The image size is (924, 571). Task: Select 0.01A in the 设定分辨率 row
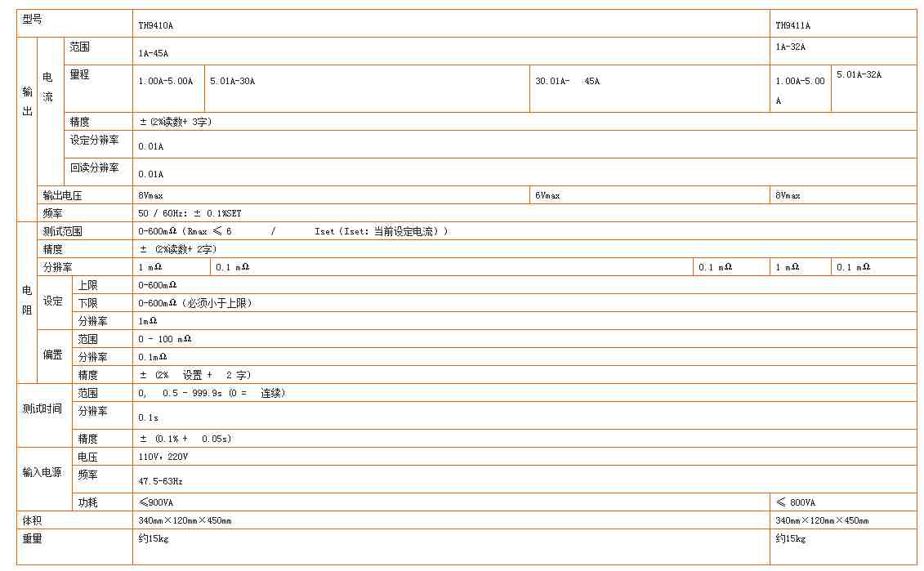point(151,146)
